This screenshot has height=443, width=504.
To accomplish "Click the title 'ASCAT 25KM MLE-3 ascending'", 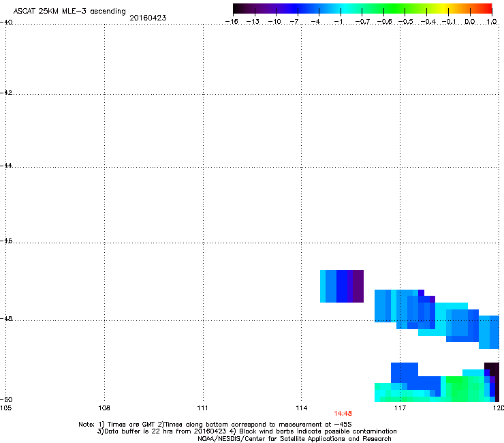I will (69, 11).
